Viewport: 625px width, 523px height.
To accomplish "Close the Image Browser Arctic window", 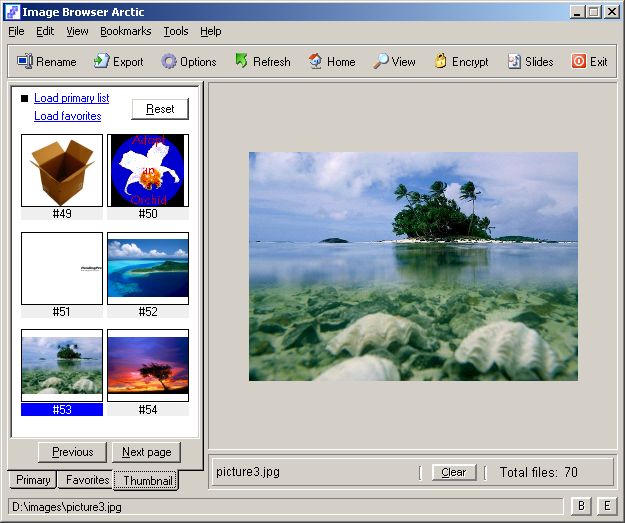I will pyautogui.click(x=611, y=12).
